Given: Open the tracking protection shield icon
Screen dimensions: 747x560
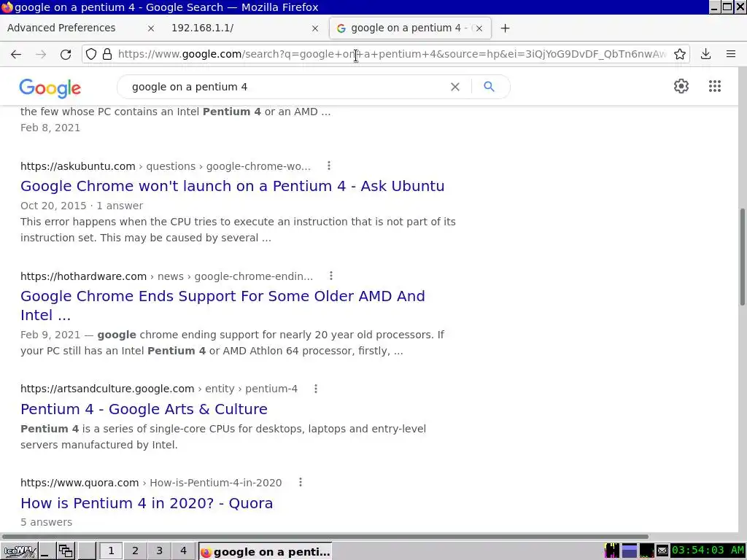Looking at the screenshot, I should tap(91, 54).
